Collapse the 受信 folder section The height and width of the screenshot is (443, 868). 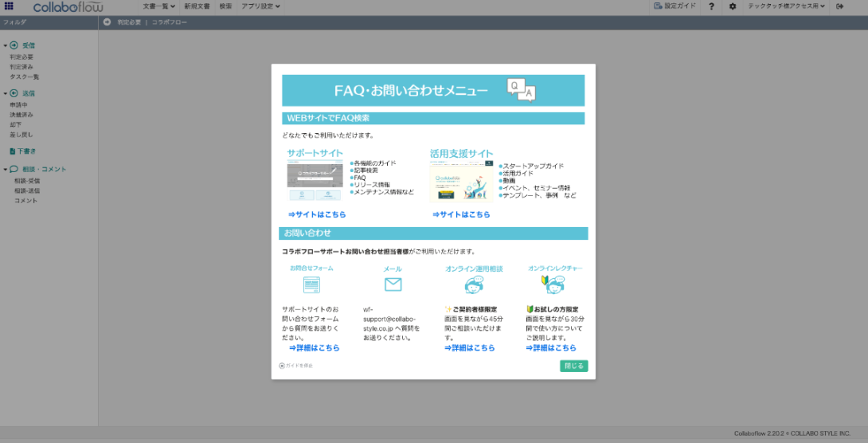pyautogui.click(x=6, y=45)
